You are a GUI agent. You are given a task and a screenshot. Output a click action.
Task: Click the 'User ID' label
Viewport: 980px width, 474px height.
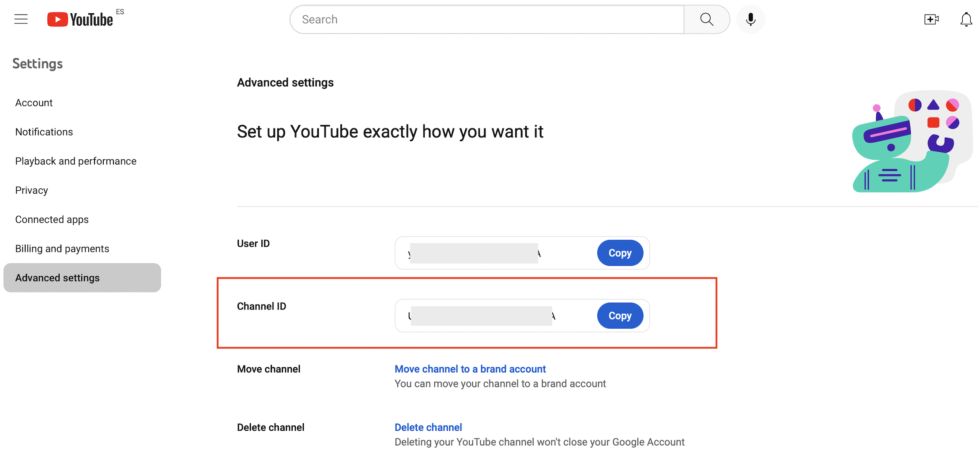[x=253, y=244]
